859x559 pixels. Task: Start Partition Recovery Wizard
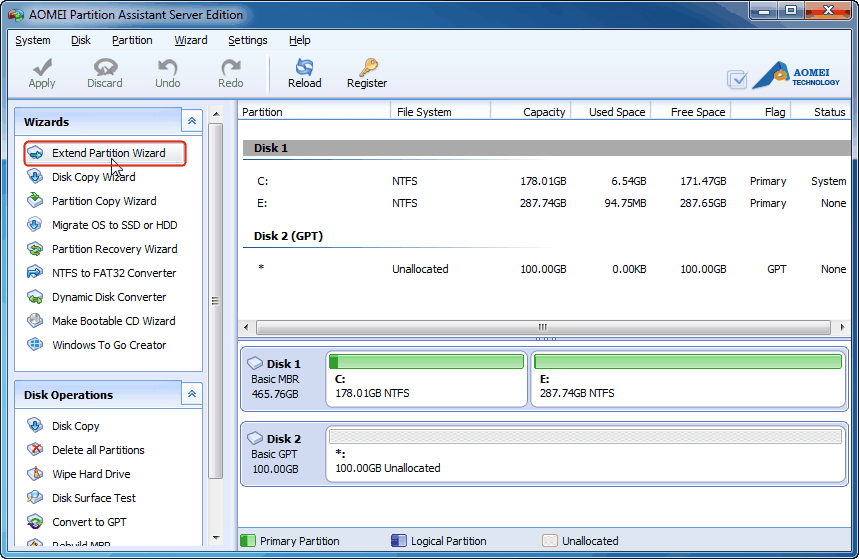pos(114,249)
